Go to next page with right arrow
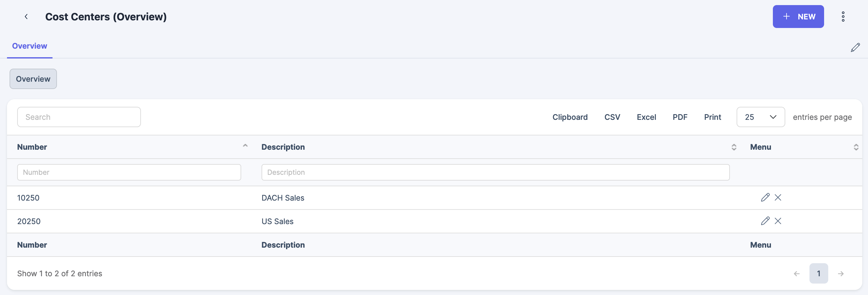The width and height of the screenshot is (868, 295). pos(840,273)
